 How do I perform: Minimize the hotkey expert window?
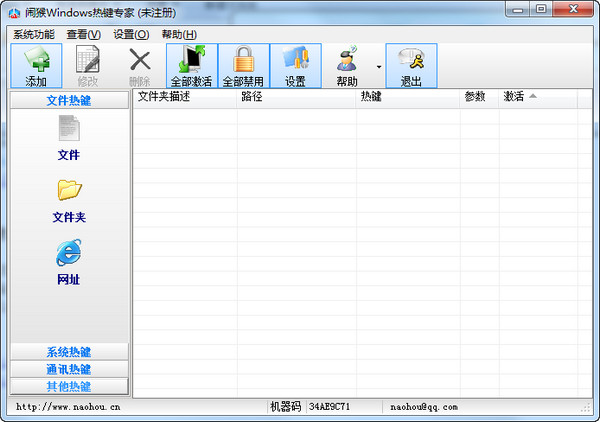(x=518, y=9)
